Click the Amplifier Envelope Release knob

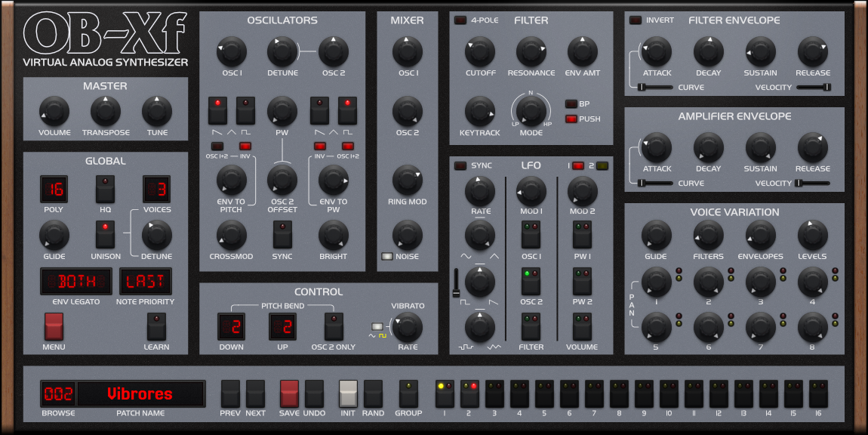click(x=813, y=147)
